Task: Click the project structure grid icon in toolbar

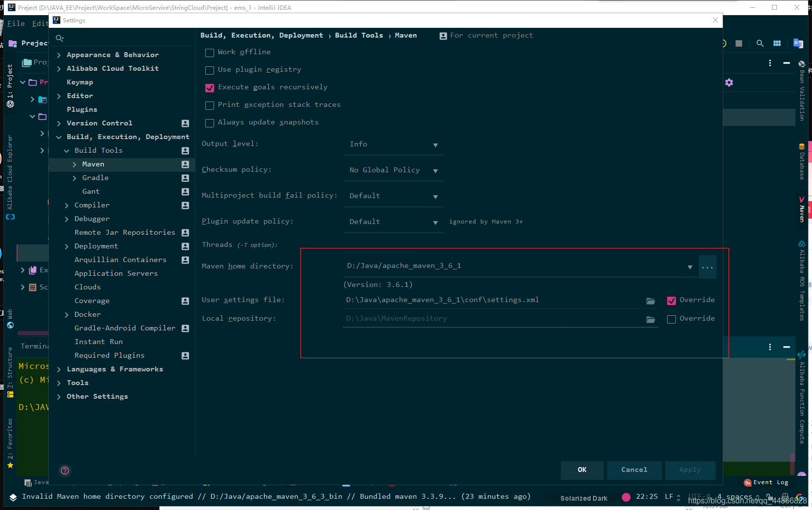Action: [777, 43]
